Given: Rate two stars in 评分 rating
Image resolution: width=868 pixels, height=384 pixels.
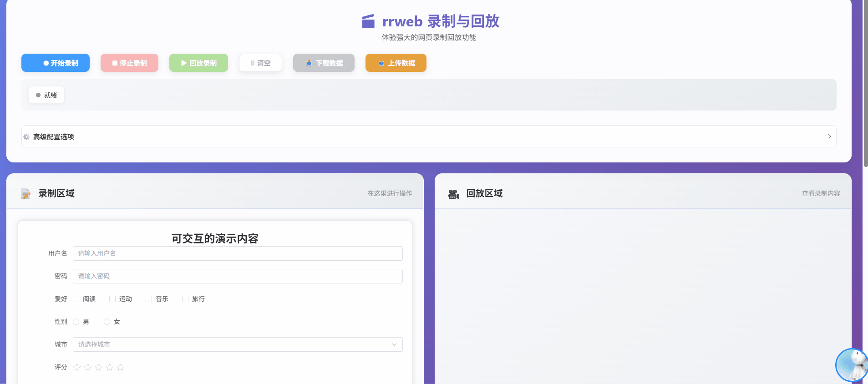Looking at the screenshot, I should tap(88, 367).
